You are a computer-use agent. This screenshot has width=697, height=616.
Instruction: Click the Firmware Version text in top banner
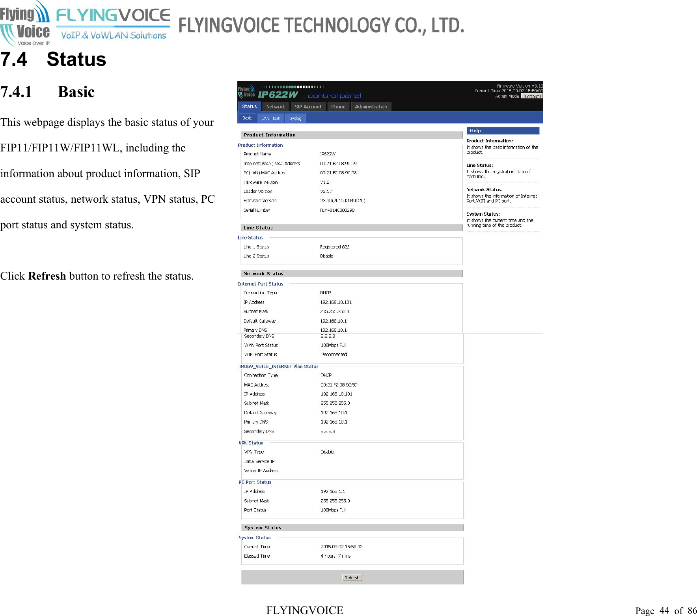click(520, 86)
